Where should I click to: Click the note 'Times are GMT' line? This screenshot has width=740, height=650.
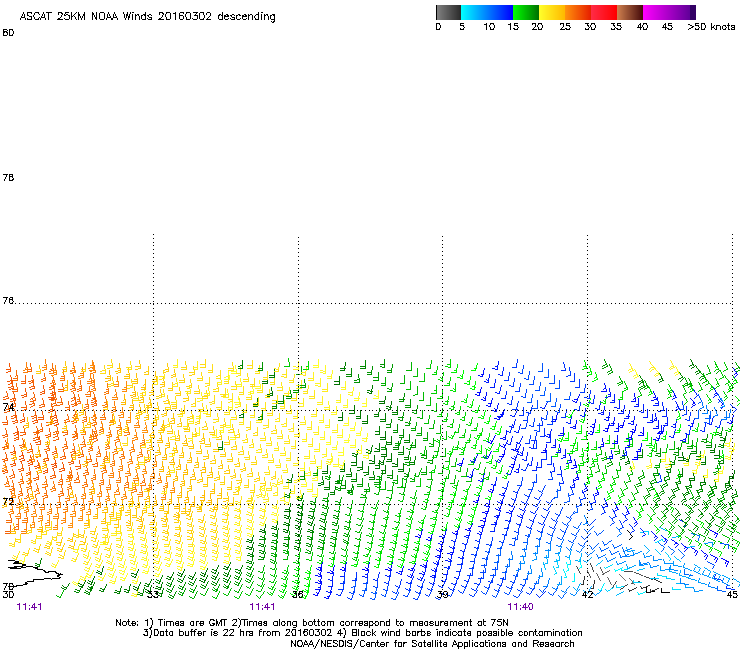(x=312, y=623)
